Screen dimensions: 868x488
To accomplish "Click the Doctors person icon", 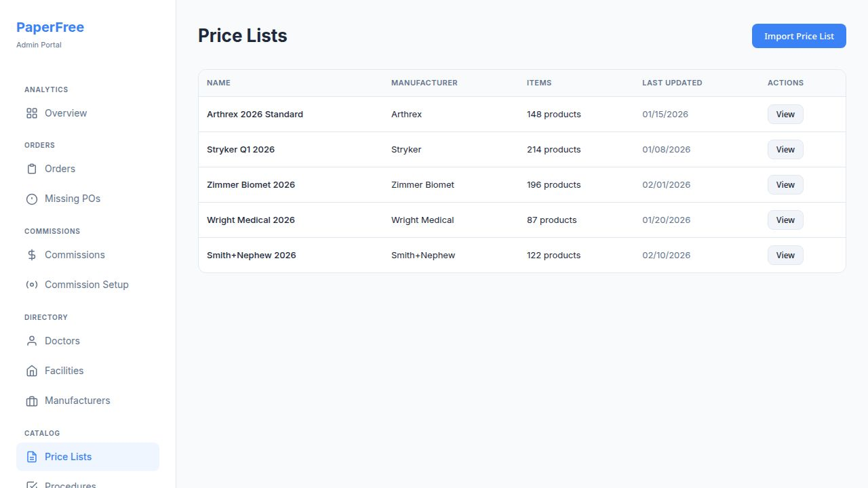I will pos(31,341).
